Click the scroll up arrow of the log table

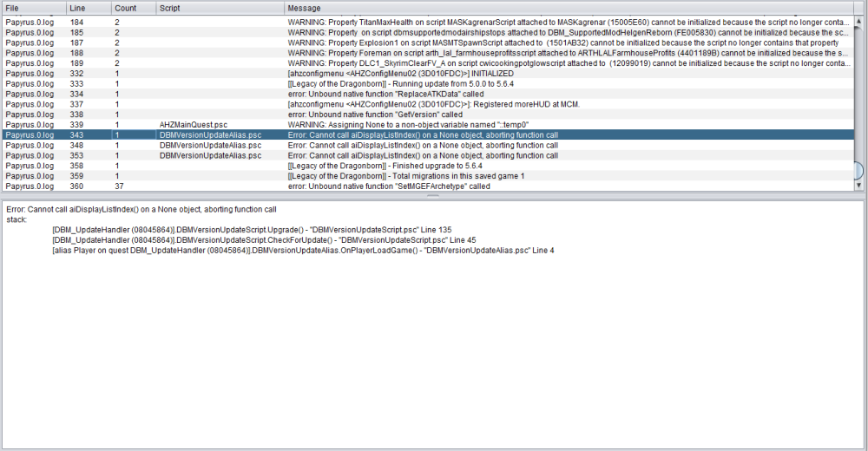pyautogui.click(x=858, y=22)
